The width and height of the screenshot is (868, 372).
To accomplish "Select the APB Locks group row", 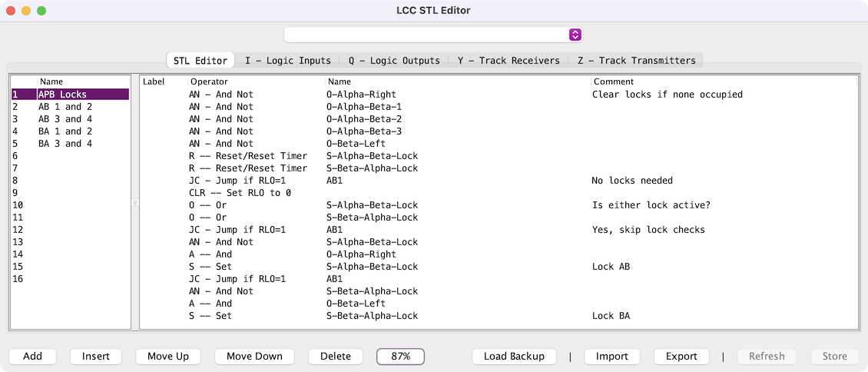I will (x=69, y=95).
